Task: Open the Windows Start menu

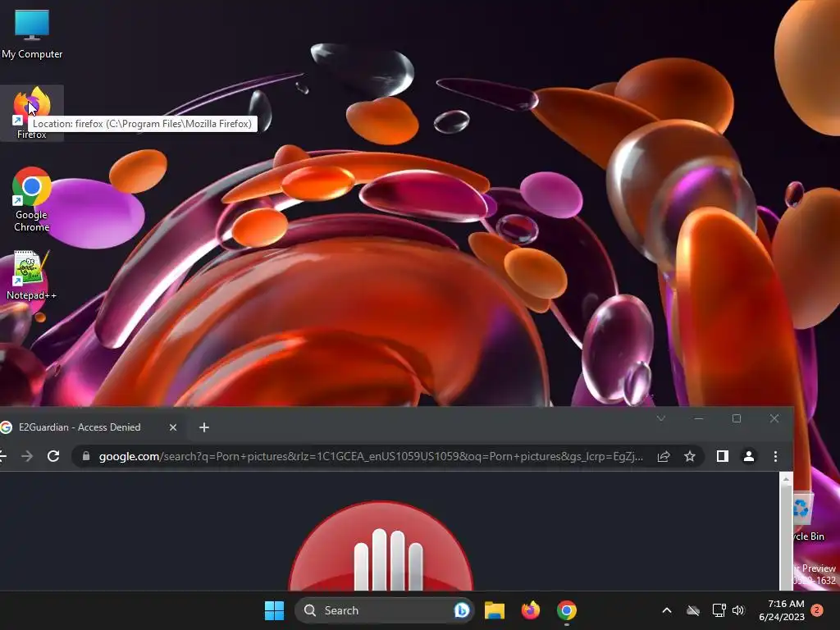Action: coord(274,610)
